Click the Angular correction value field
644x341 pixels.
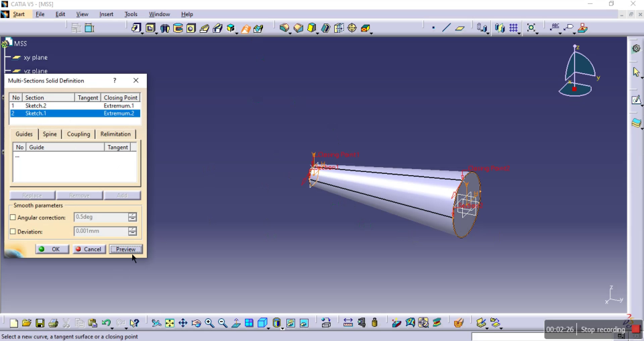tap(101, 217)
